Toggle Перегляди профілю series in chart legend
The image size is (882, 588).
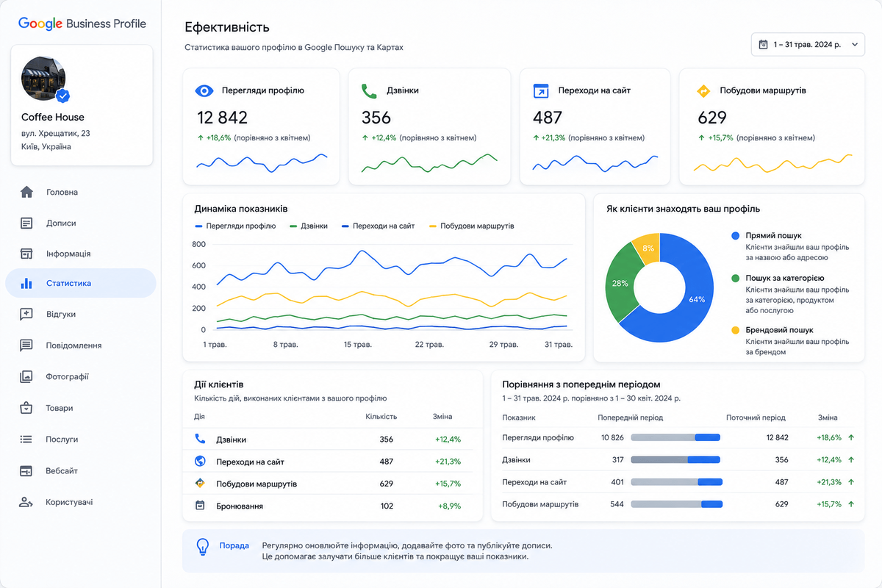click(235, 226)
